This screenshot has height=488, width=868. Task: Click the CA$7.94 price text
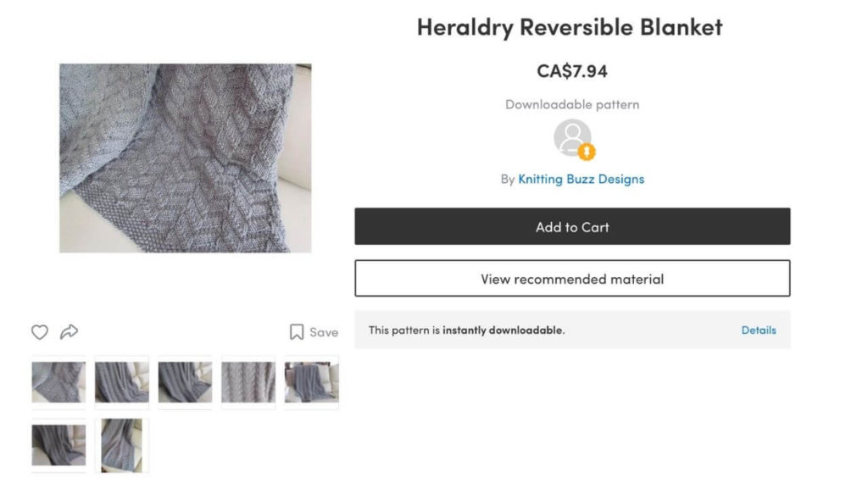pyautogui.click(x=572, y=71)
